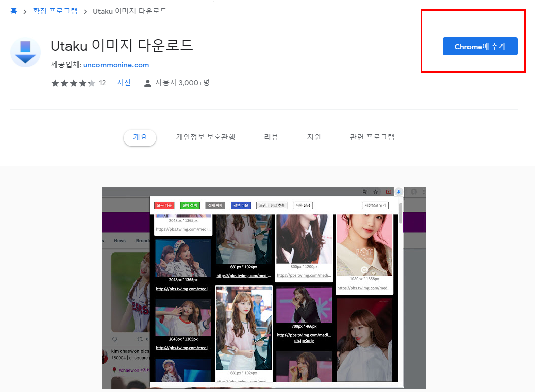
Task: Click the red screen icon in preview toolbar
Action: [x=389, y=192]
